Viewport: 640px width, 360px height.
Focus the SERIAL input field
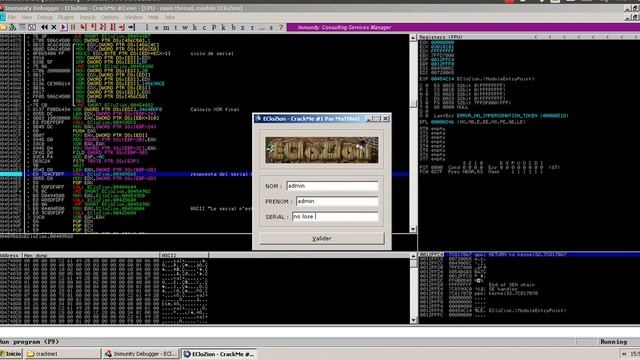(335, 217)
